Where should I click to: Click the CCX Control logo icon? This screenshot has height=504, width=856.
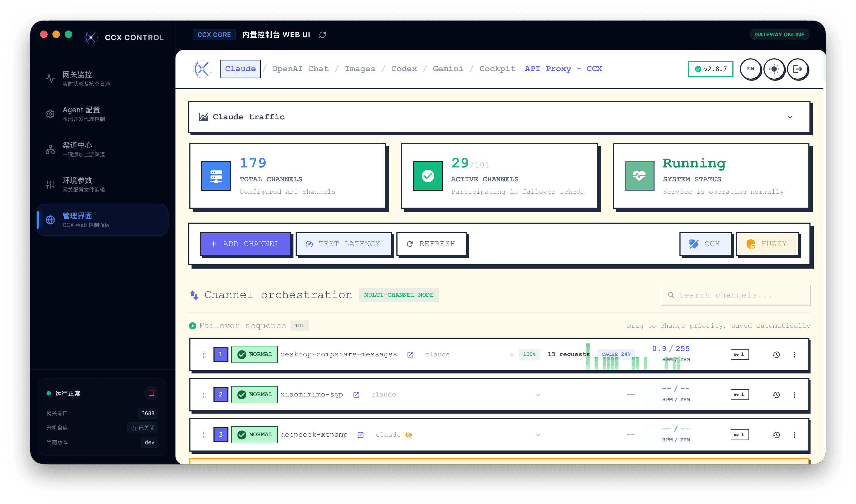[91, 37]
